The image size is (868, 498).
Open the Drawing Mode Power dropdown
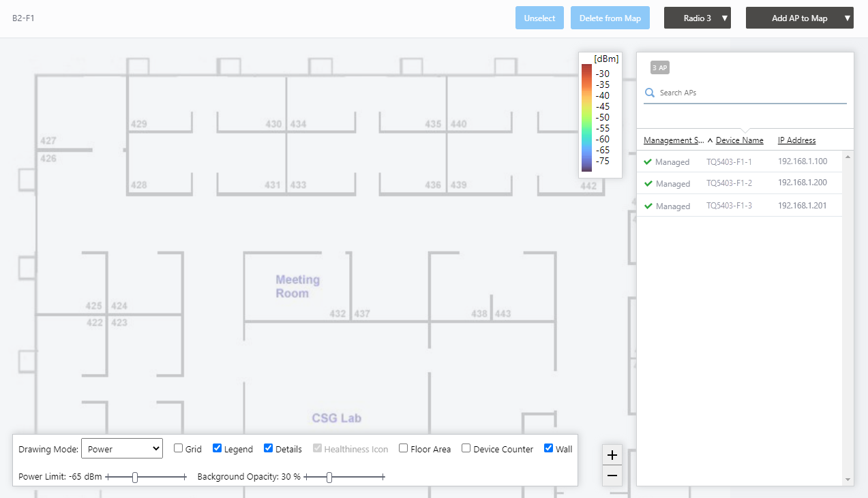point(121,448)
